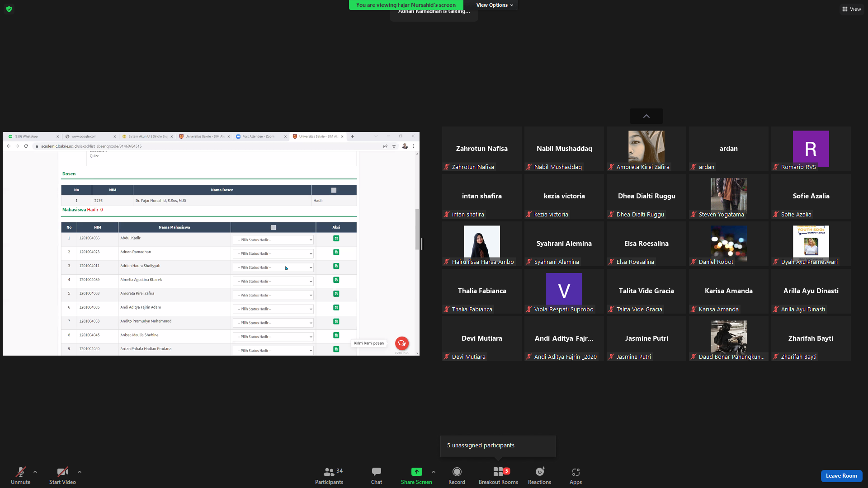Open status dropdown for Amoreta Kirei Zafira
Screen dimensions: 868x488
[x=274, y=296]
